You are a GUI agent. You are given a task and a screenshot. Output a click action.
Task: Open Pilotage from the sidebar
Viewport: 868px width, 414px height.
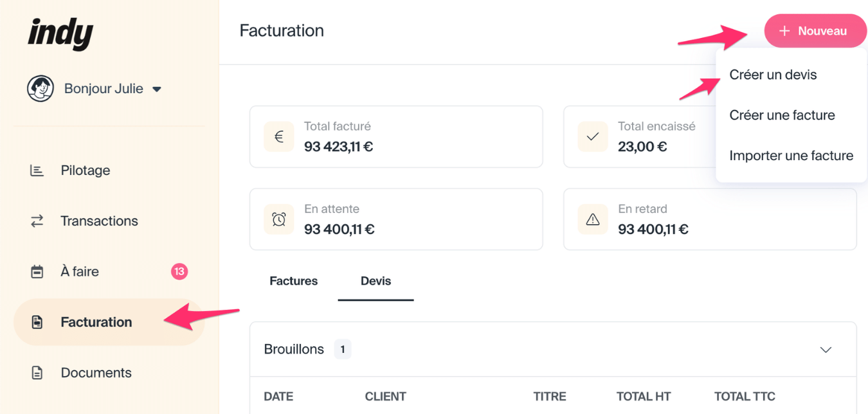click(85, 170)
